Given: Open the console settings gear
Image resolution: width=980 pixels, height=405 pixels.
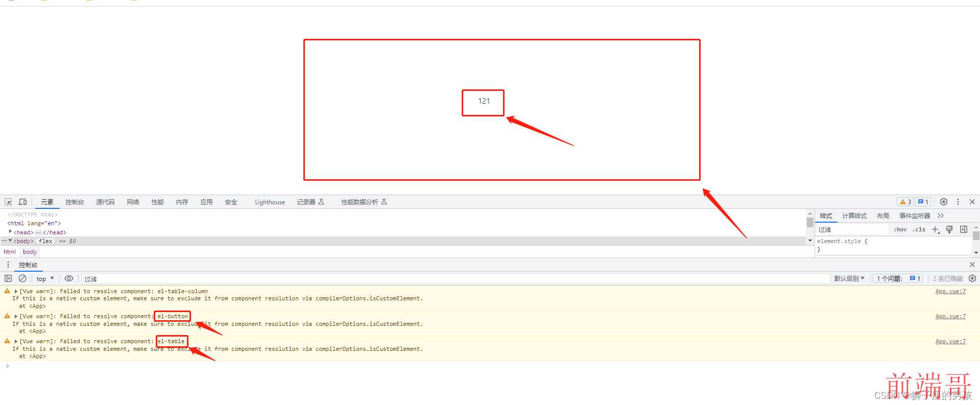Looking at the screenshot, I should 972,278.
